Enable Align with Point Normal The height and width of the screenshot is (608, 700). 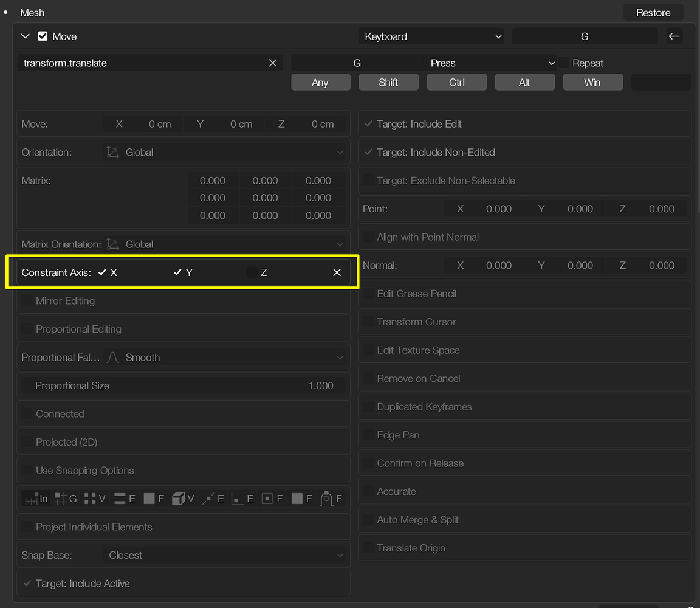(368, 237)
